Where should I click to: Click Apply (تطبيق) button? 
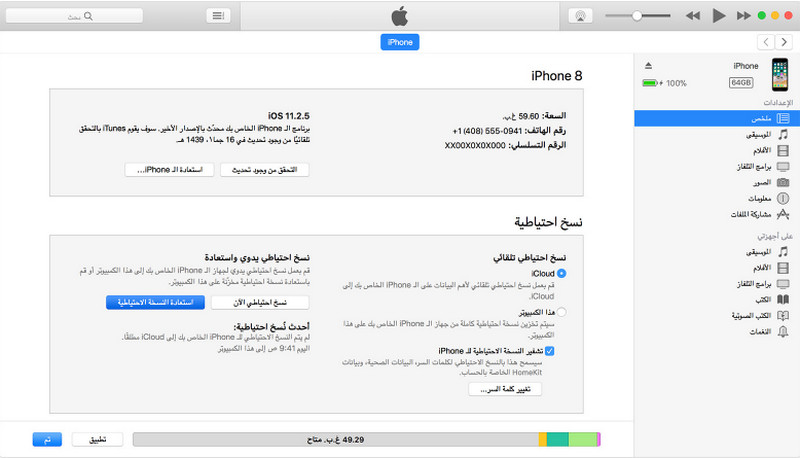tap(97, 440)
